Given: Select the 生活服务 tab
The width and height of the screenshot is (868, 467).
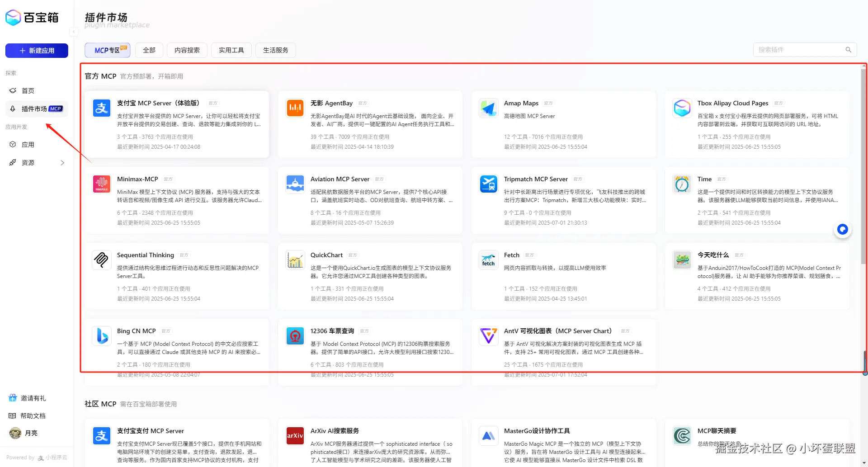Looking at the screenshot, I should click(x=276, y=50).
